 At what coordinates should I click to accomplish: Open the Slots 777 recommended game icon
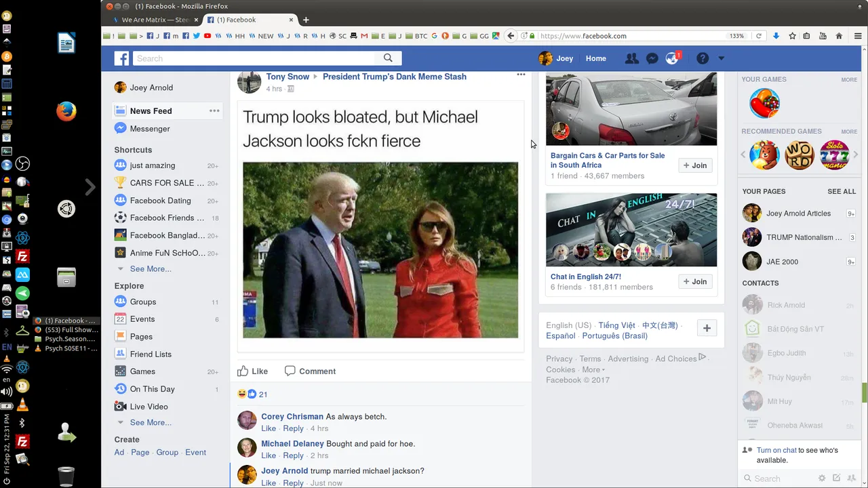[834, 155]
